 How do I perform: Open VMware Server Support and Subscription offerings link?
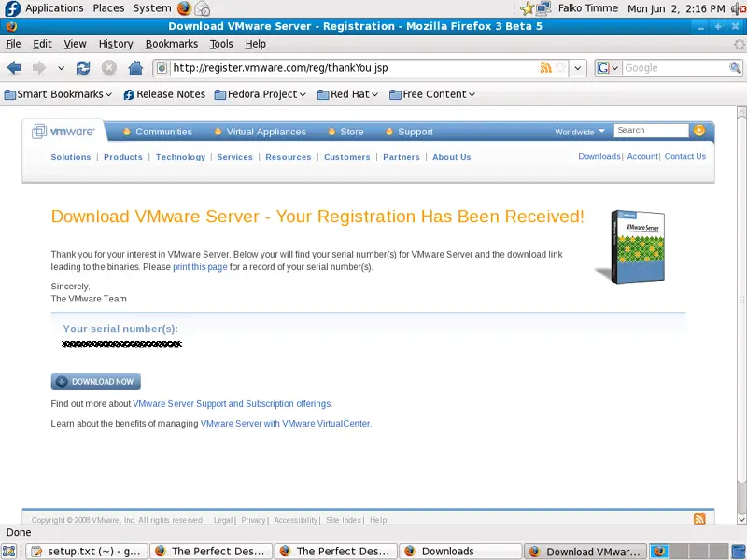[232, 404]
